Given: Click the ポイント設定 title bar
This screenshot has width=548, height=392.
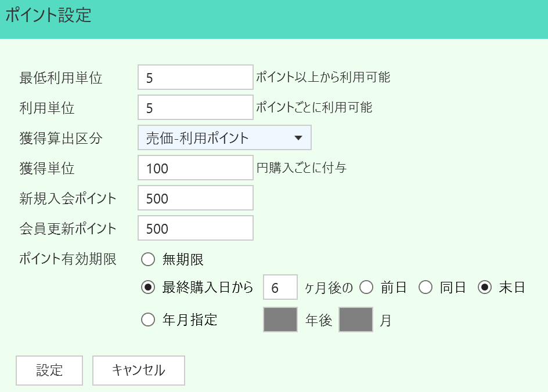Looking at the screenshot, I should [274, 16].
